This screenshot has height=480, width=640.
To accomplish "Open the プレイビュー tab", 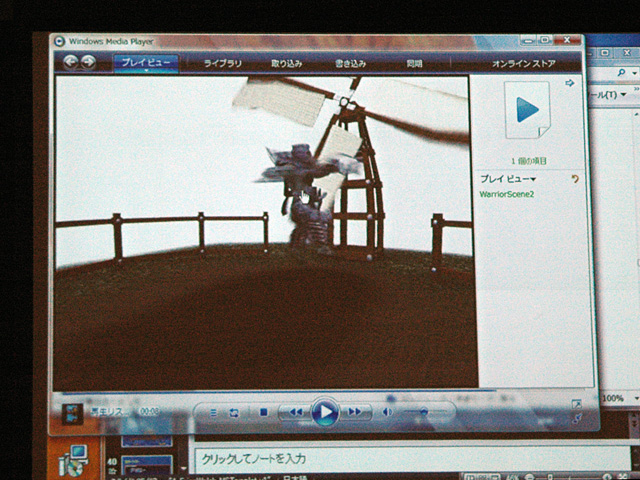I will tap(146, 63).
